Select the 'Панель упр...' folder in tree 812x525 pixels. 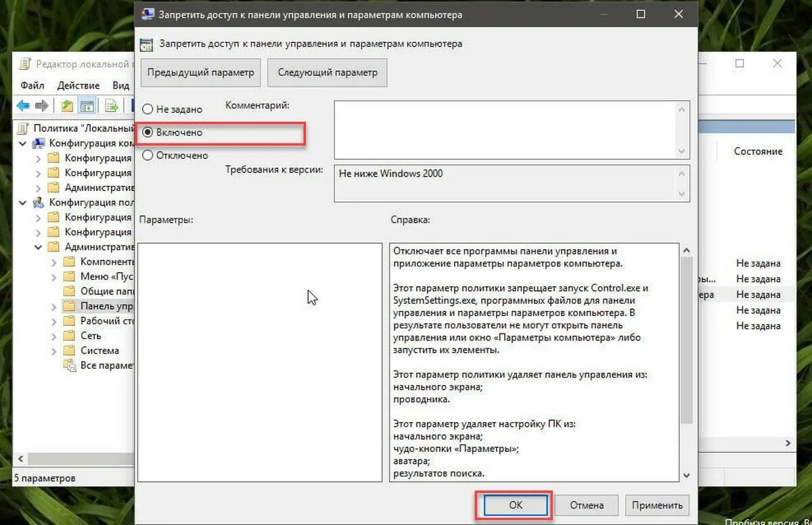pyautogui.click(x=106, y=306)
